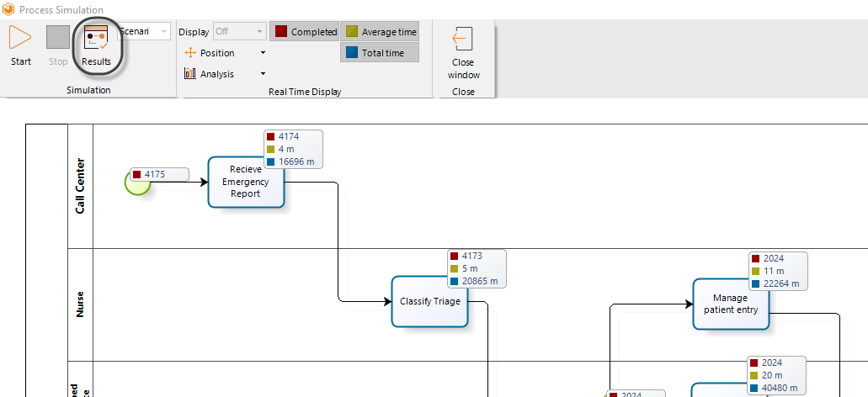Click the Completed red color swatch
This screenshot has width=868, height=397.
[x=281, y=31]
